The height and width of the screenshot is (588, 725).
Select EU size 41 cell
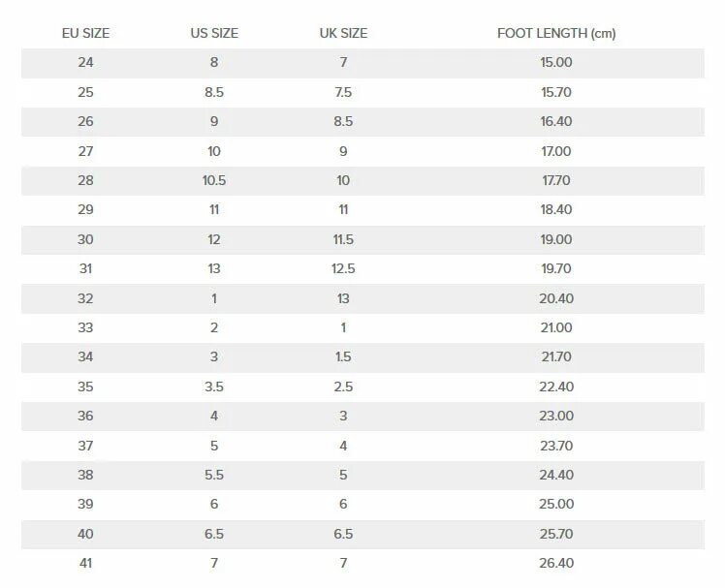(85, 563)
